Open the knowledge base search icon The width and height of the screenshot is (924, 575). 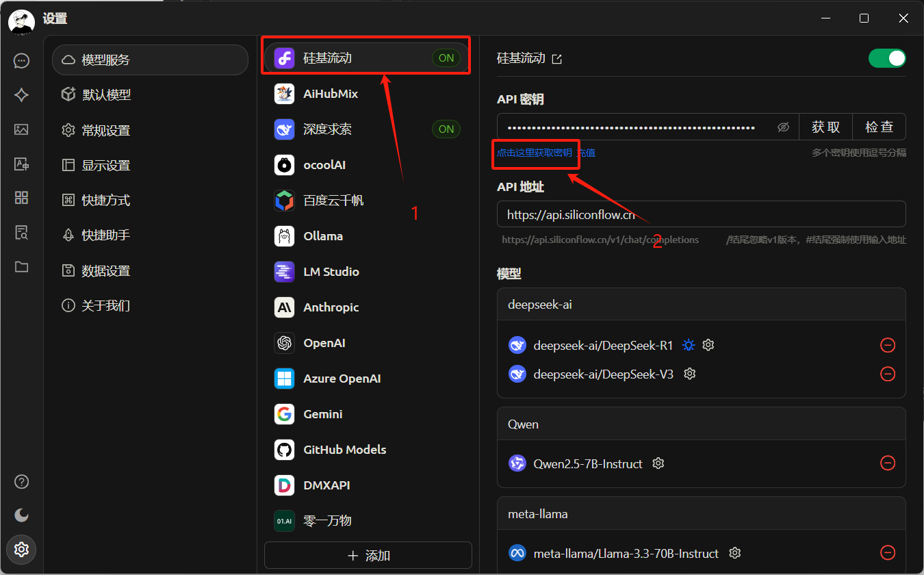pos(21,233)
